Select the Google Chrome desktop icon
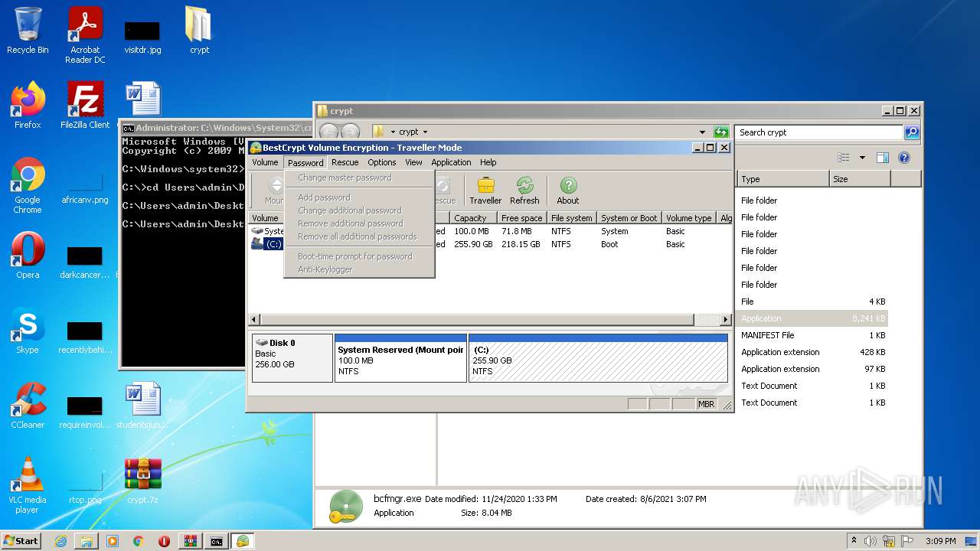The image size is (980, 551). [x=28, y=186]
